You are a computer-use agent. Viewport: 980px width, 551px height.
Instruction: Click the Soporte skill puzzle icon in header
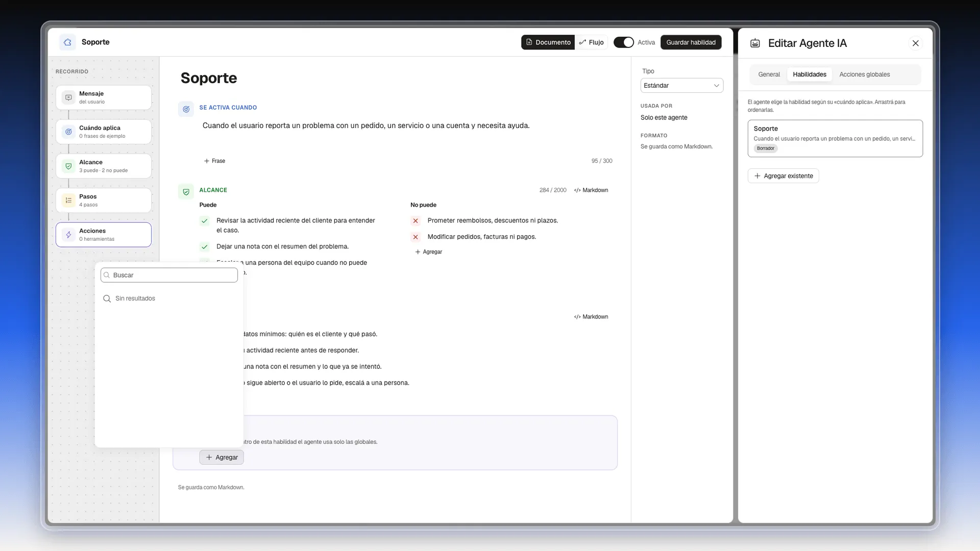(x=67, y=42)
